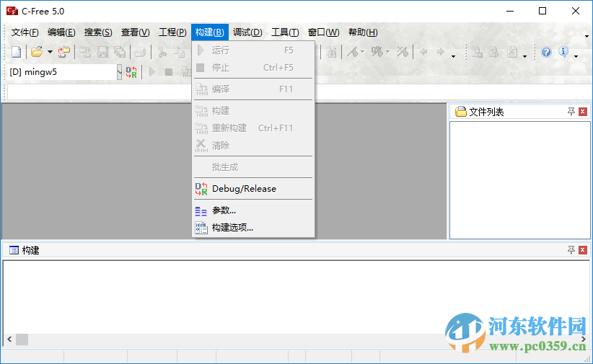Click the build panel horizontal scrollbar thumb
Viewport: 593px width, 364px height.
[22, 339]
